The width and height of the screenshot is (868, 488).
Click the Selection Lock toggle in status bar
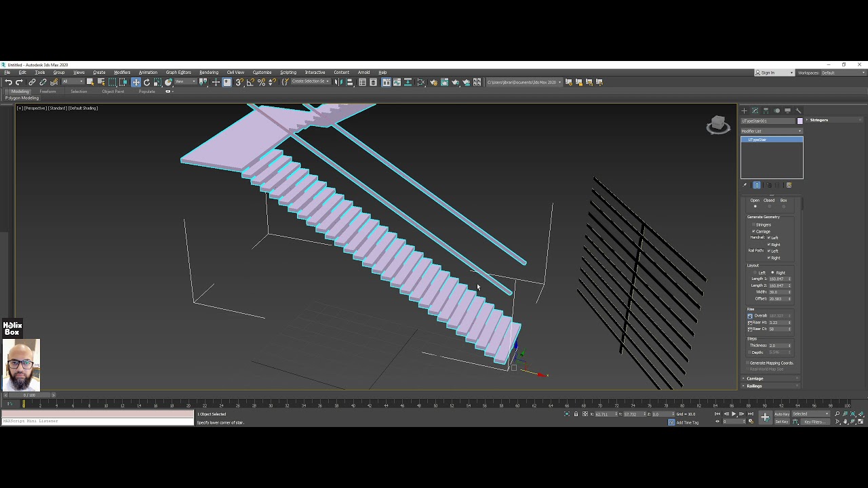coord(576,414)
